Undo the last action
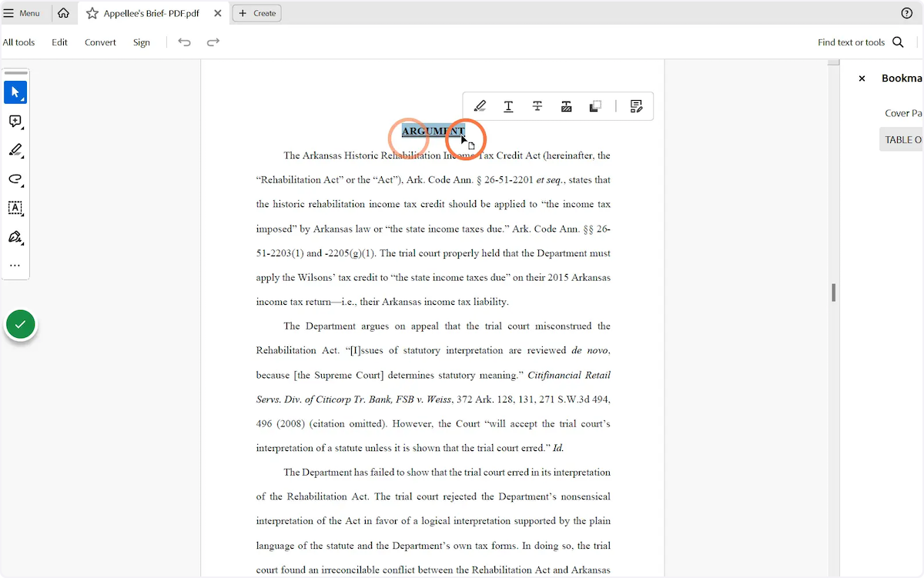This screenshot has height=578, width=924. pyautogui.click(x=184, y=42)
